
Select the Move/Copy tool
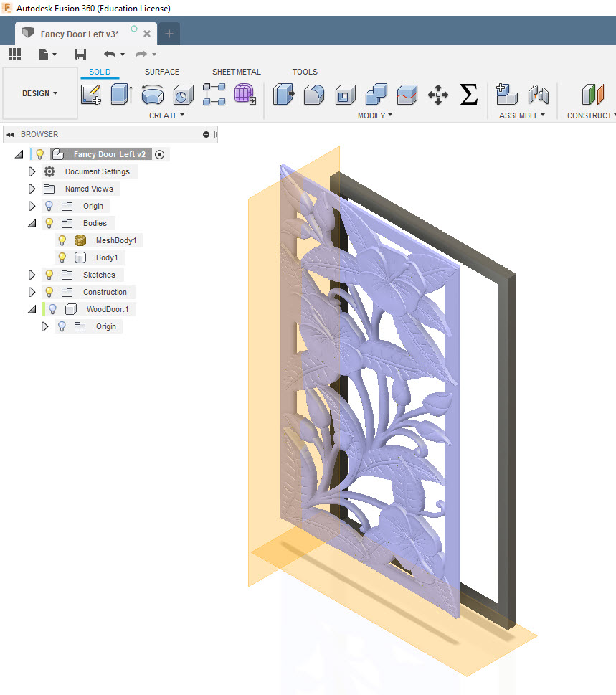(437, 94)
